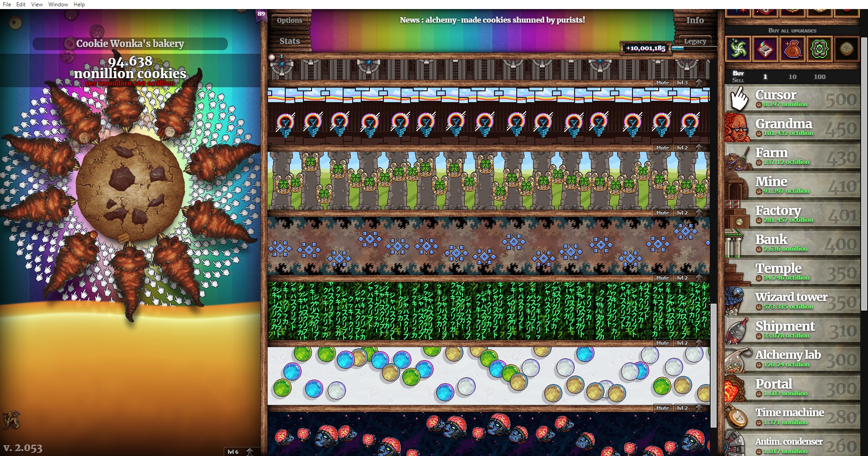
Task: Mute the bubble idleverse building row
Action: 663,408
